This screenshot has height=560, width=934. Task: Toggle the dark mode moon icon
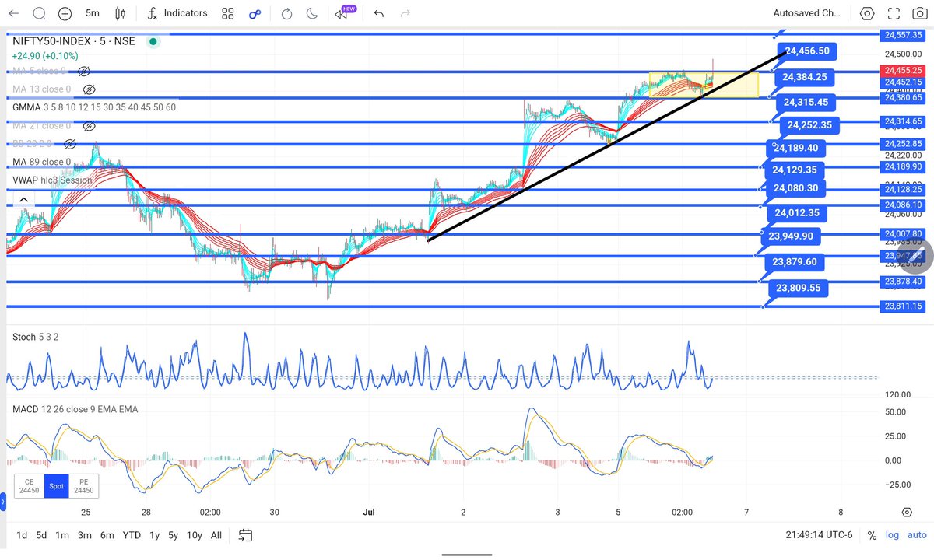coord(312,13)
